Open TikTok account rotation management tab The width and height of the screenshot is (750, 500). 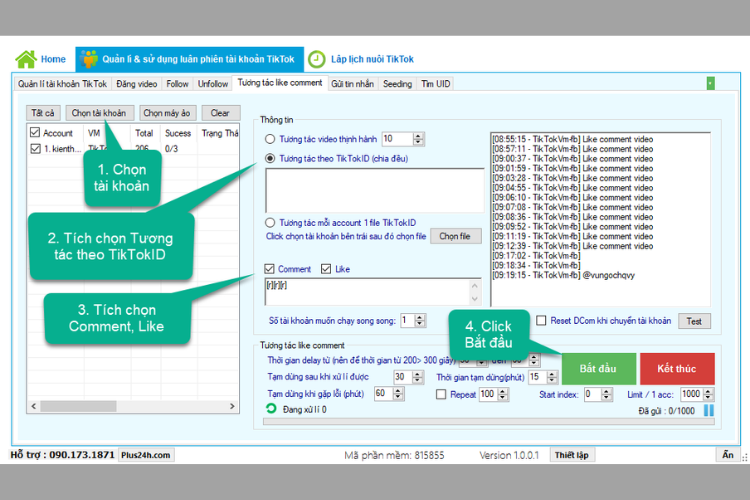(x=189, y=59)
